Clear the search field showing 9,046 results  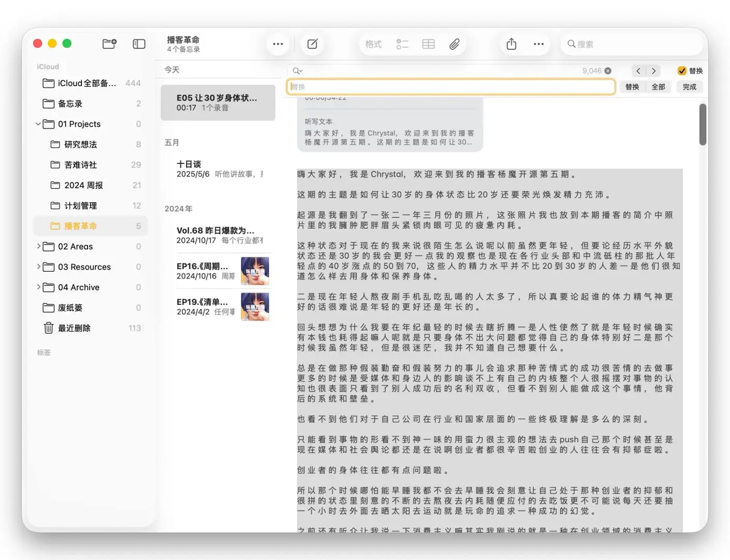coord(607,71)
